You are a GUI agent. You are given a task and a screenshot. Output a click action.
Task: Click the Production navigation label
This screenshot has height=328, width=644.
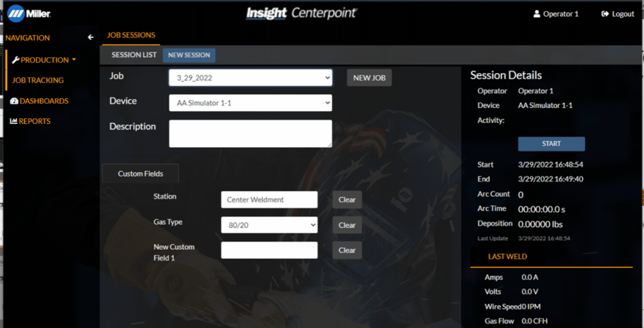pyautogui.click(x=45, y=60)
